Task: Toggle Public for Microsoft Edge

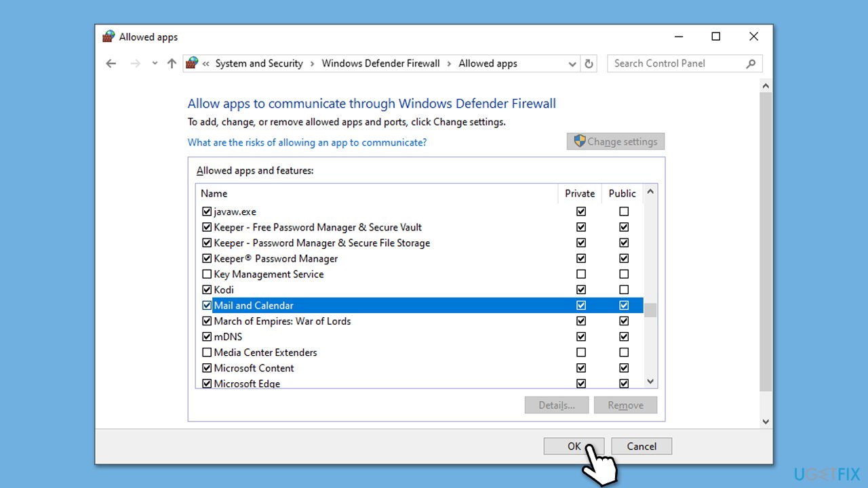Action: click(624, 383)
